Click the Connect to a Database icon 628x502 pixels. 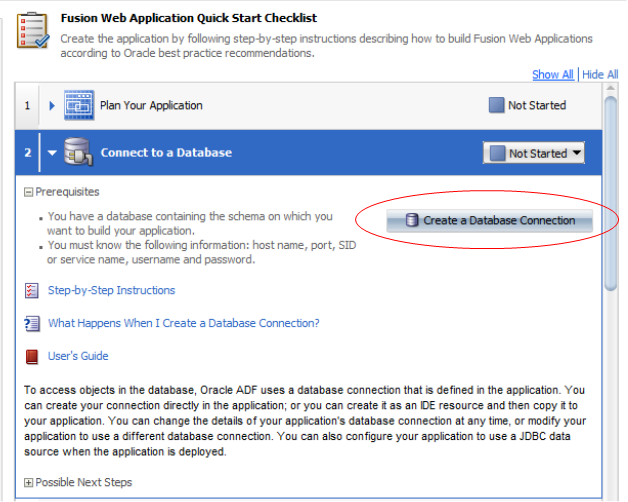pyautogui.click(x=78, y=152)
